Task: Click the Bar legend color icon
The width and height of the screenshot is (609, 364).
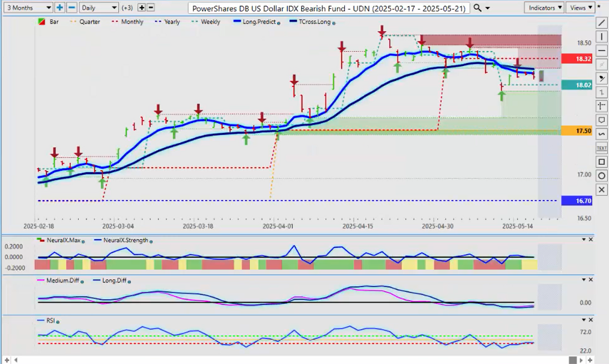Action: pos(41,22)
